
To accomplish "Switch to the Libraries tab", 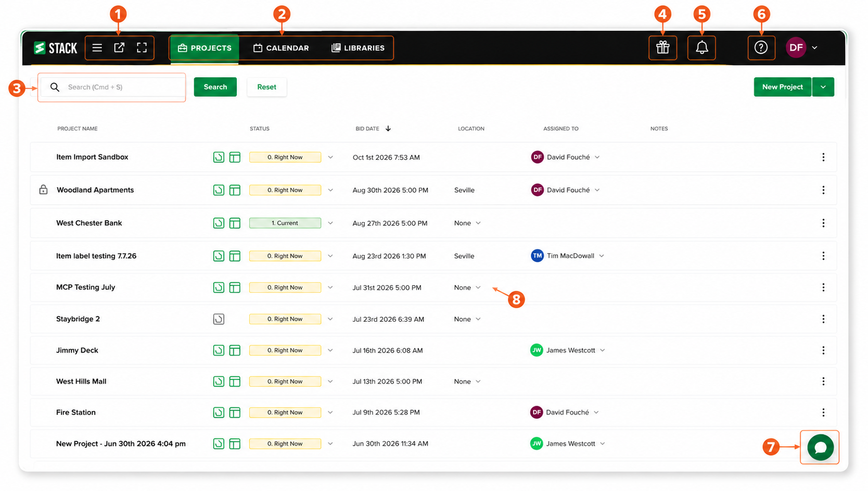I will 358,48.
